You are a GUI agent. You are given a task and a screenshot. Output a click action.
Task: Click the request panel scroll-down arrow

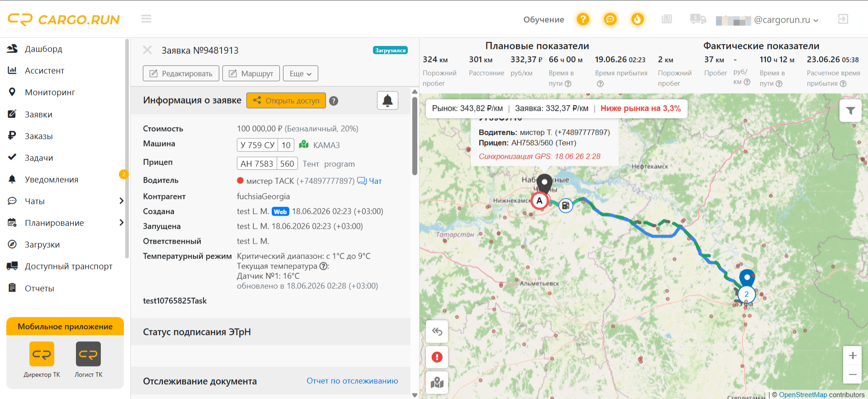coord(415,395)
